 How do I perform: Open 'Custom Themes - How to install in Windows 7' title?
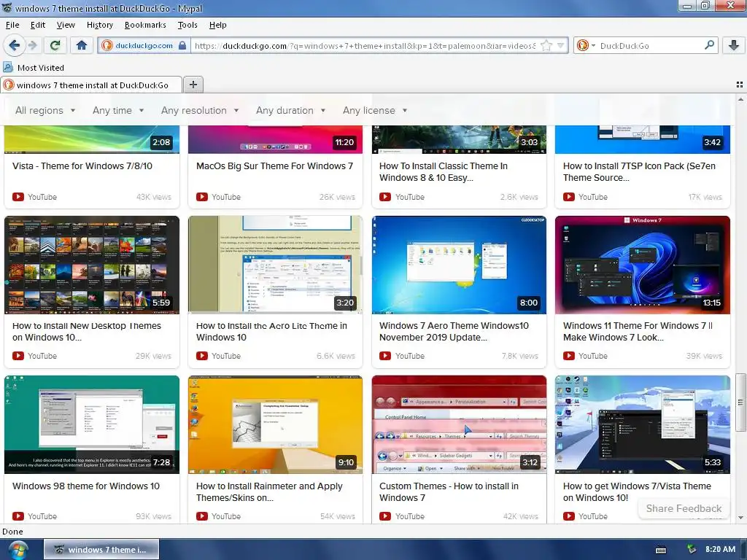coord(449,491)
